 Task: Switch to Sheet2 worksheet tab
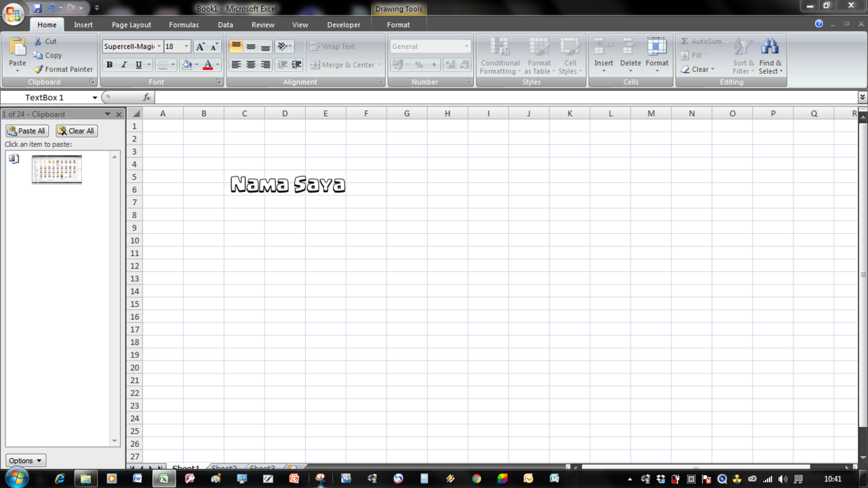click(224, 468)
